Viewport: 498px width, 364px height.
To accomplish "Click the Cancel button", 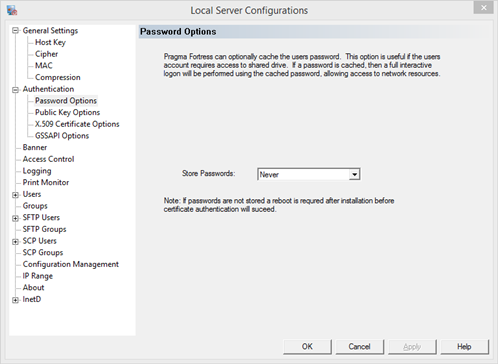I will 360,347.
